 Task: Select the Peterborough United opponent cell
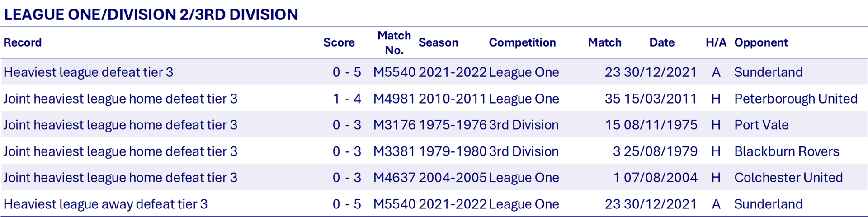pos(796,99)
